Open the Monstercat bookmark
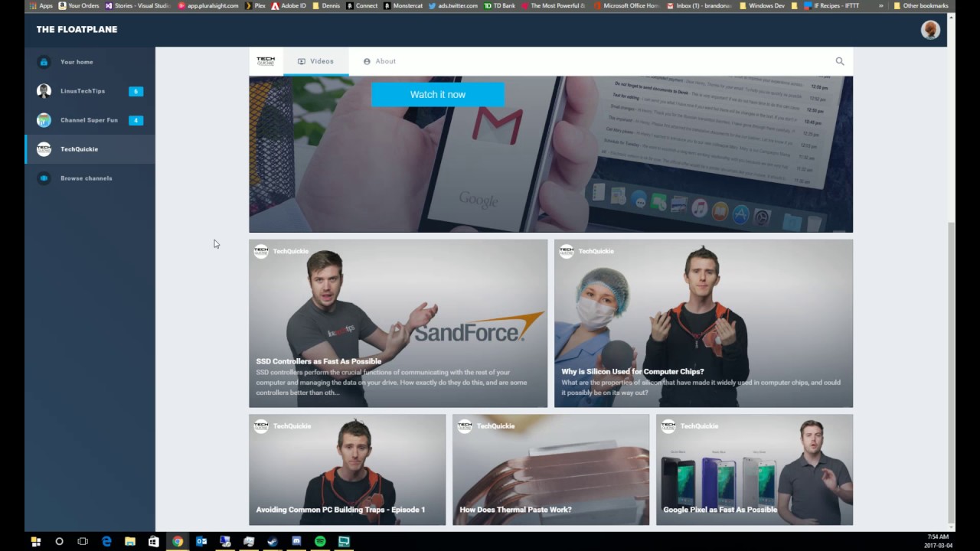The height and width of the screenshot is (551, 980). coord(403,5)
